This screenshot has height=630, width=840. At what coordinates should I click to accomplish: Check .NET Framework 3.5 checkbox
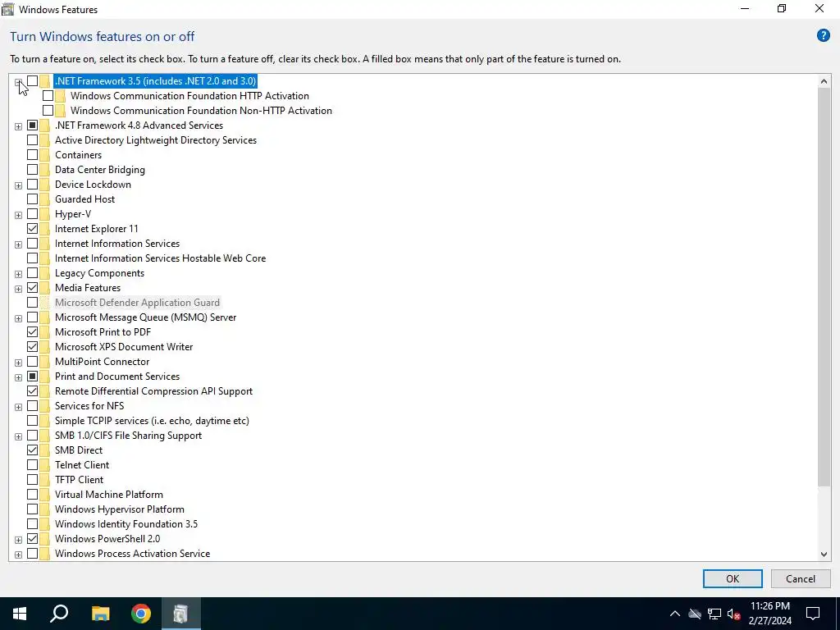tap(33, 81)
